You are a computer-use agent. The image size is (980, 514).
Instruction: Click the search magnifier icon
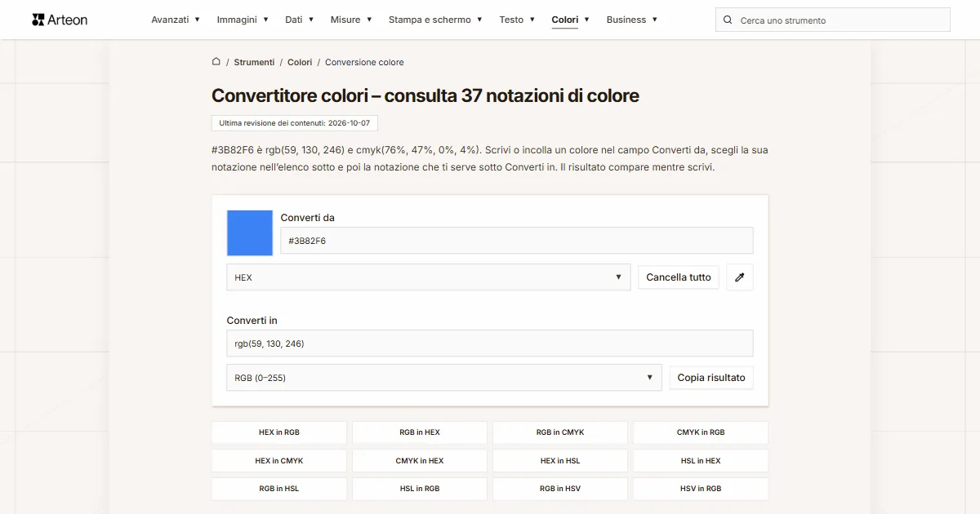(x=728, y=20)
